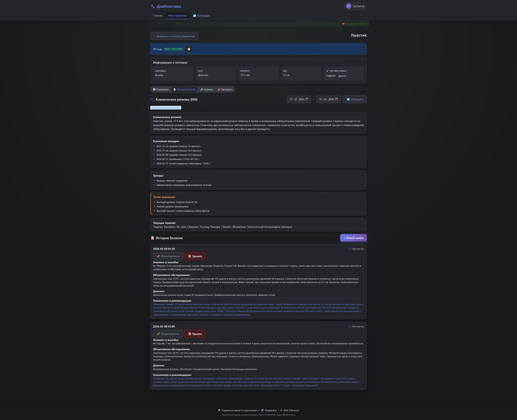Click pencil icon next to тип инсулина
This screenshot has height=420, width=517.
tap(327, 71)
